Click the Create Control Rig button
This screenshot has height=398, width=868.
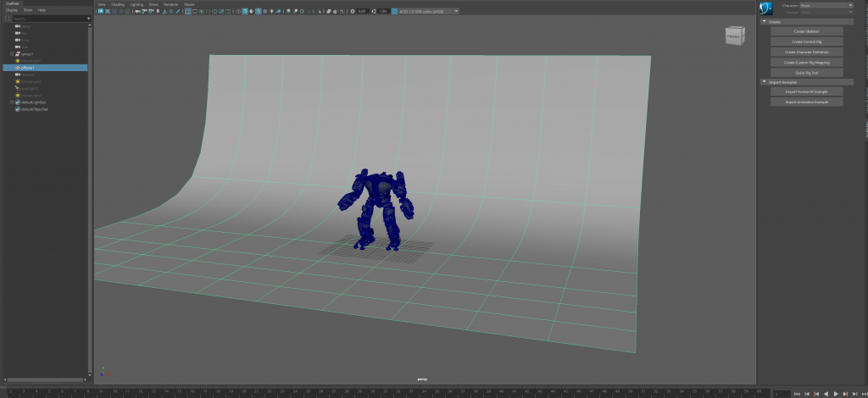(807, 41)
